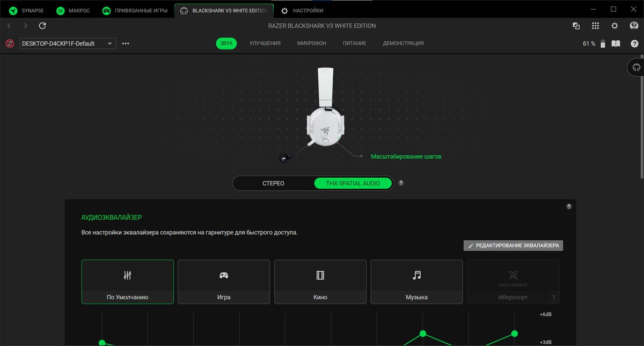This screenshot has height=346, width=644.
Task: Select the Иберспорт Halo Infinite preset
Action: tap(513, 282)
